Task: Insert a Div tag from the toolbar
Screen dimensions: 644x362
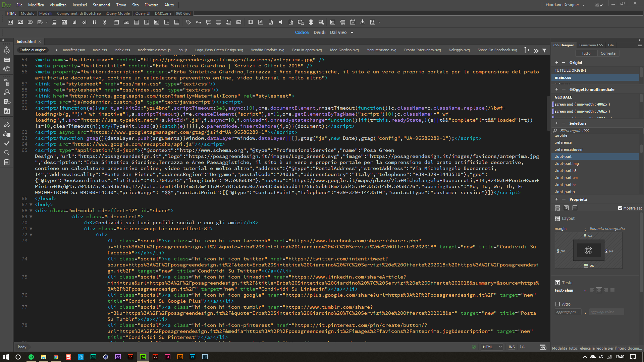Action: (x=10, y=22)
